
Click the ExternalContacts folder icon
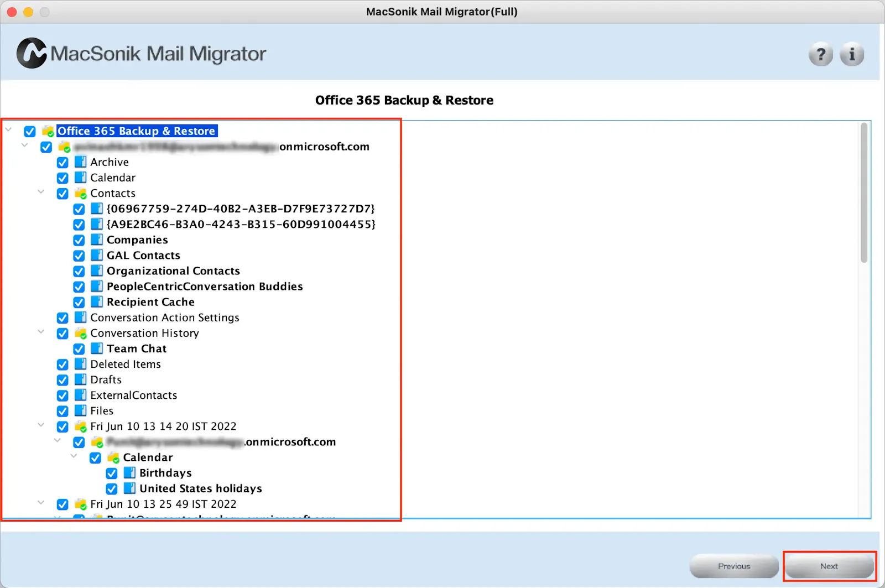pyautogui.click(x=81, y=395)
